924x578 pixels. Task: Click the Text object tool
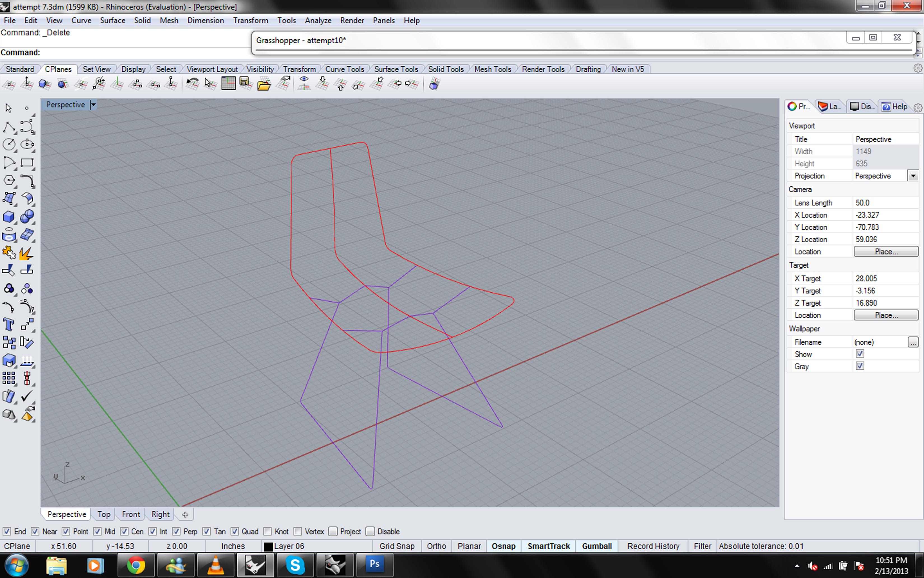9,325
